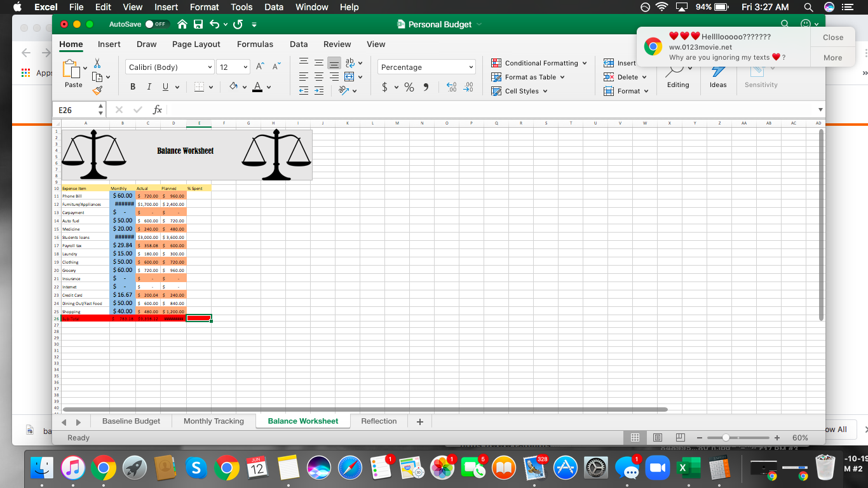Image resolution: width=868 pixels, height=488 pixels.
Task: Open the borders dropdown arrow
Action: [212, 87]
